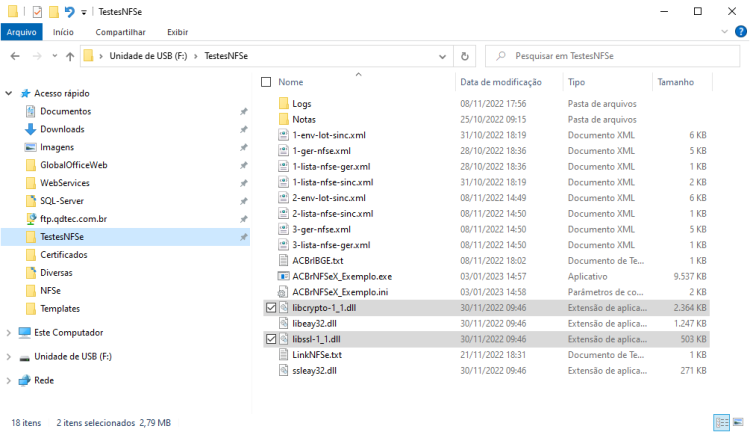
Task: Switch to large icons view button
Action: (739, 422)
